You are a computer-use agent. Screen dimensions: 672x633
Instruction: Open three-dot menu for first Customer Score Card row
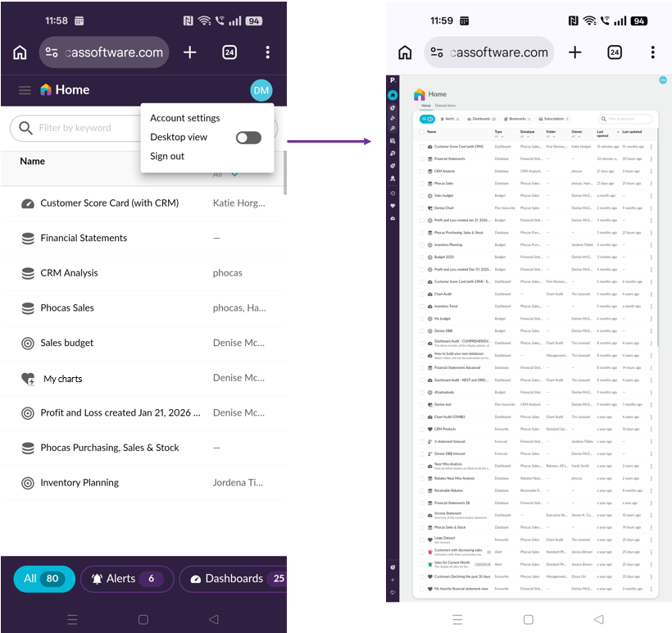tap(652, 147)
